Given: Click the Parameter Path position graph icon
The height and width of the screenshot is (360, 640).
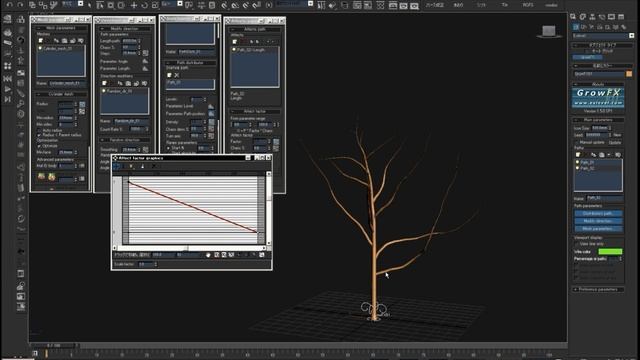Looking at the screenshot, I should click(211, 113).
